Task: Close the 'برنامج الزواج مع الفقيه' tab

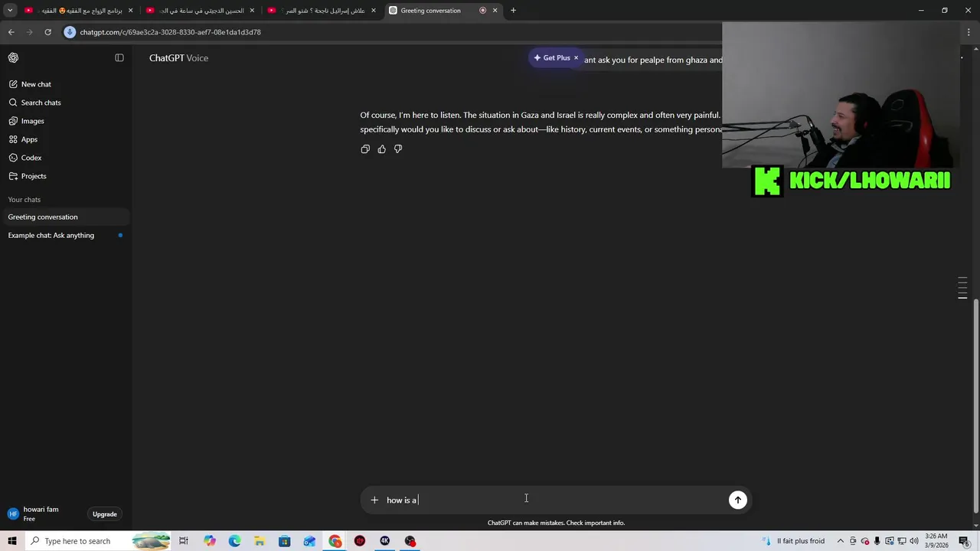Action: (131, 10)
